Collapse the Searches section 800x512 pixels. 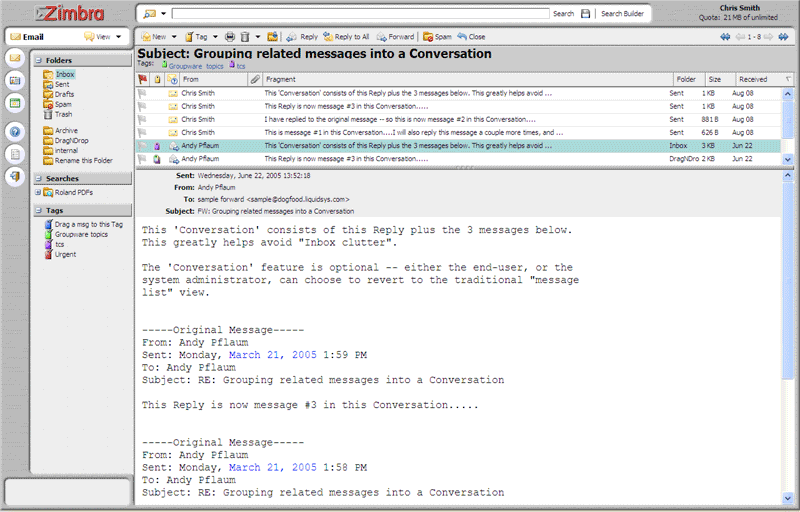tap(38, 178)
